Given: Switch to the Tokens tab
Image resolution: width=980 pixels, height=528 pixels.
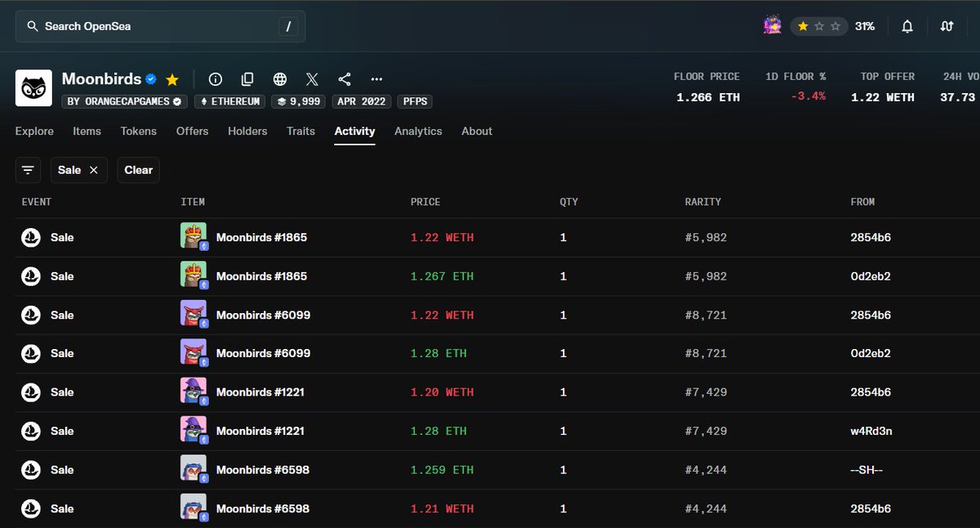Looking at the screenshot, I should coord(139,131).
